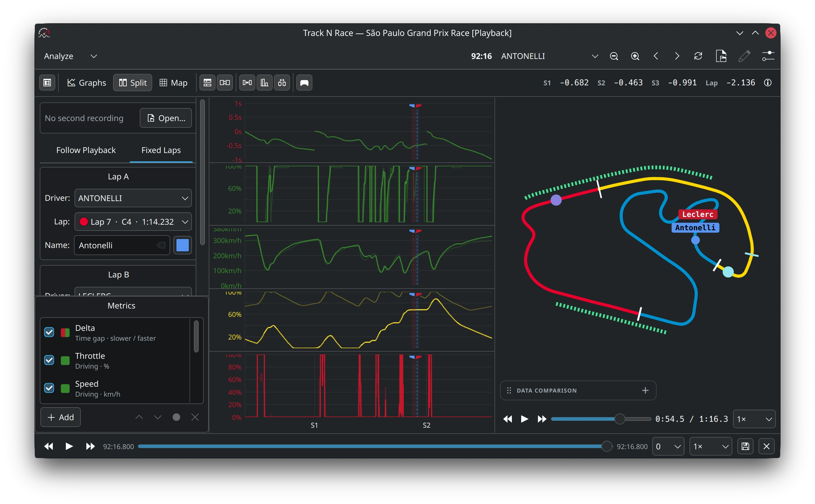Uncheck the Delta metric checkbox
This screenshot has width=815, height=504.
point(49,332)
